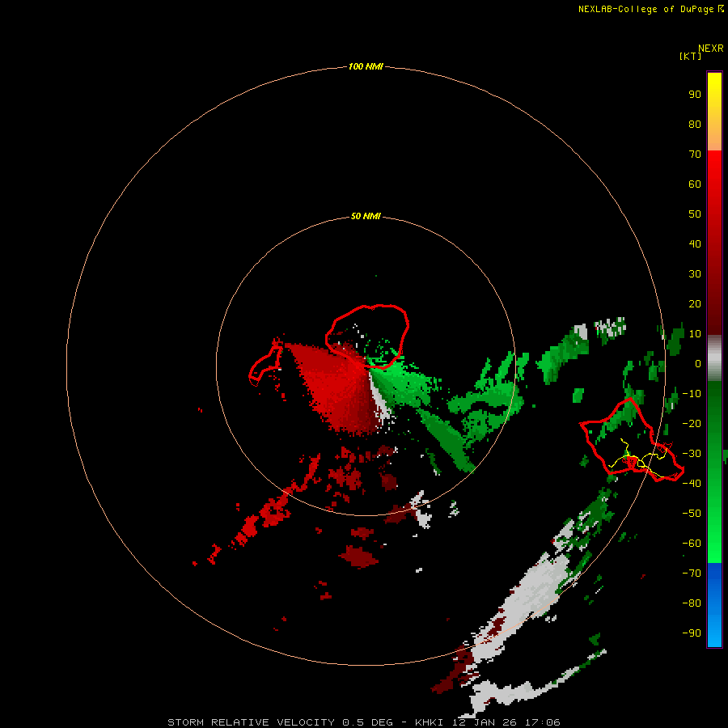Screen dimensions: 728x728
Task: Click the 90 value on the velocity scale
Action: [695, 95]
